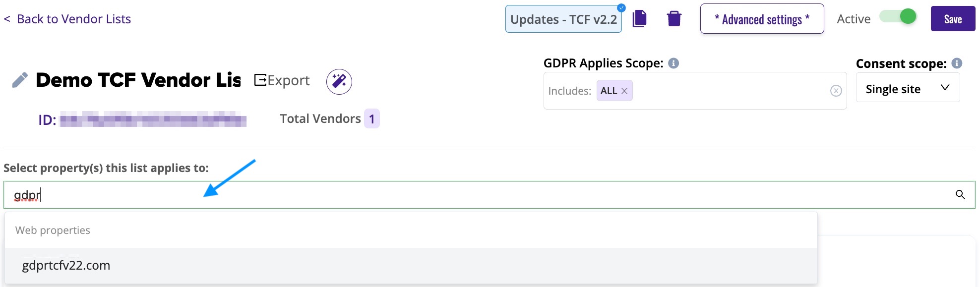
Task: Click Web properties group header
Action: coord(53,230)
